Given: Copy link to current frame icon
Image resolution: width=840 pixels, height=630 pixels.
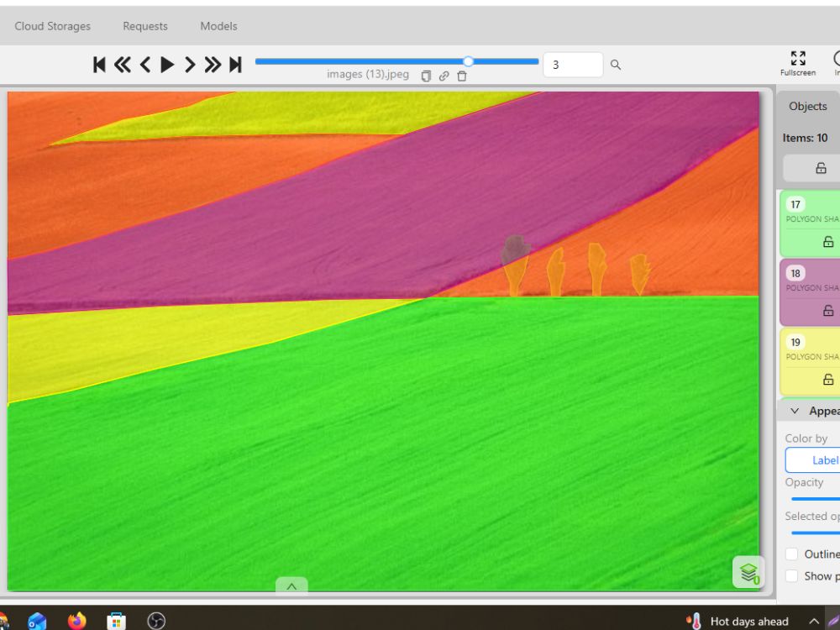Looking at the screenshot, I should [444, 76].
